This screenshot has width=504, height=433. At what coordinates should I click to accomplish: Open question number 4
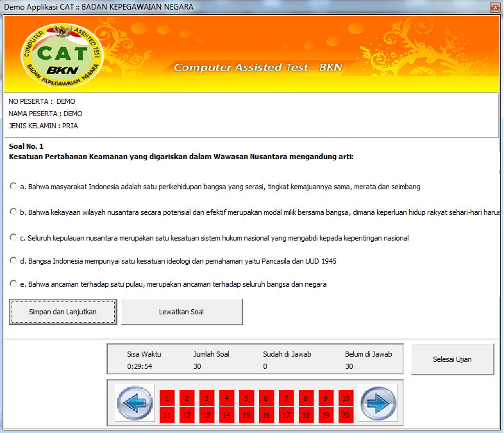pyautogui.click(x=226, y=398)
